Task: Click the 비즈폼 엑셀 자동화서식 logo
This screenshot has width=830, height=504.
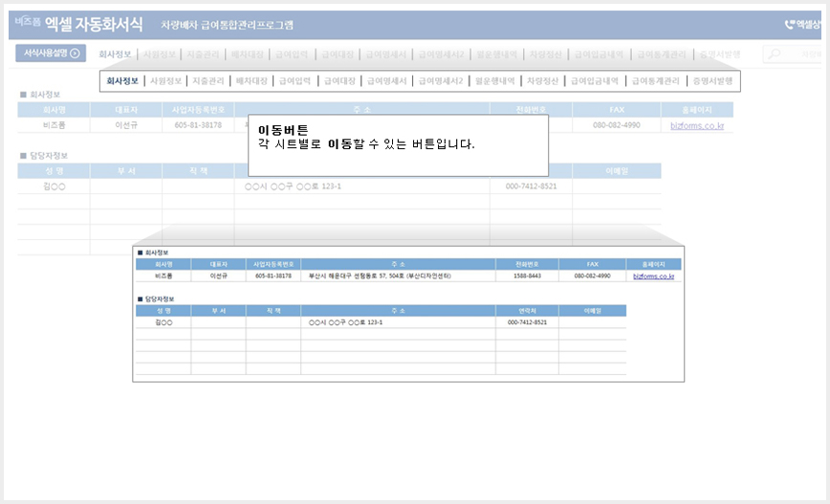Action: (x=78, y=24)
